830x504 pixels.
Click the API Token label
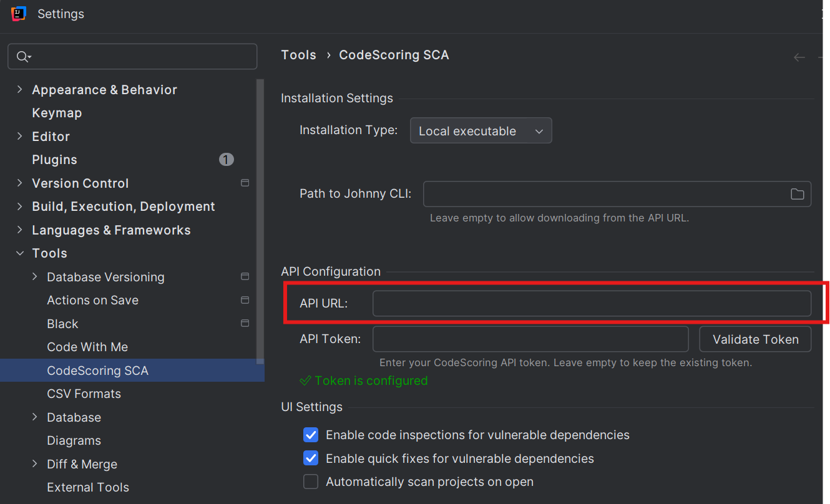pyautogui.click(x=330, y=339)
